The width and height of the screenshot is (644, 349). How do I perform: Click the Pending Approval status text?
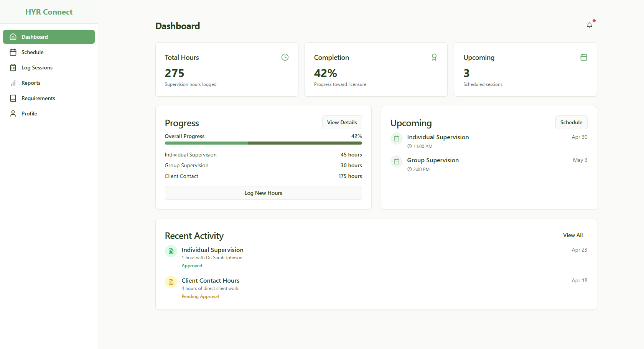(200, 296)
